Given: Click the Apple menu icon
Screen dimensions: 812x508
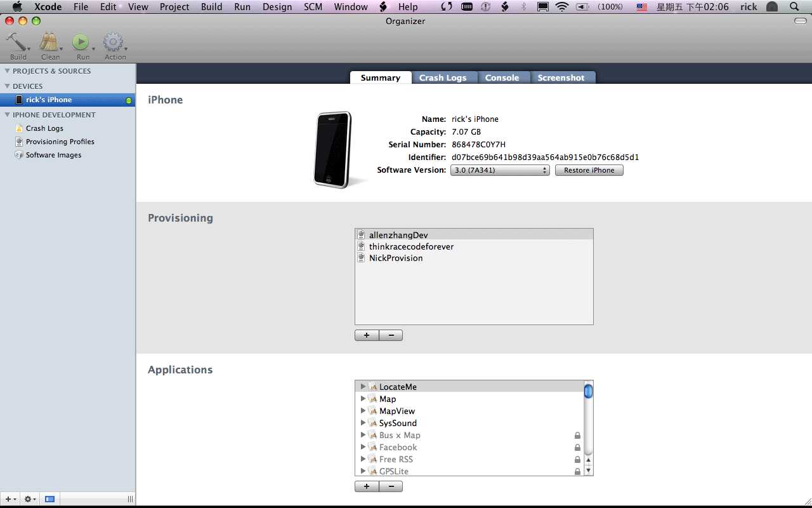Looking at the screenshot, I should (18, 7).
